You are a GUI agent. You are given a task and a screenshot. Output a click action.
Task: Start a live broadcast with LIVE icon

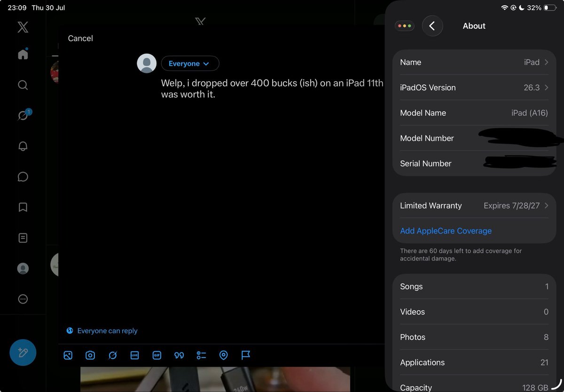134,355
